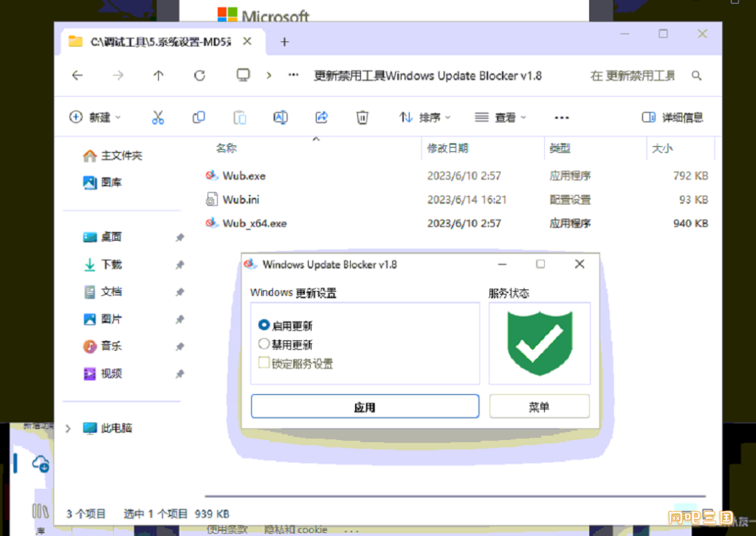Click the Wub.ini file icon

[x=211, y=199]
